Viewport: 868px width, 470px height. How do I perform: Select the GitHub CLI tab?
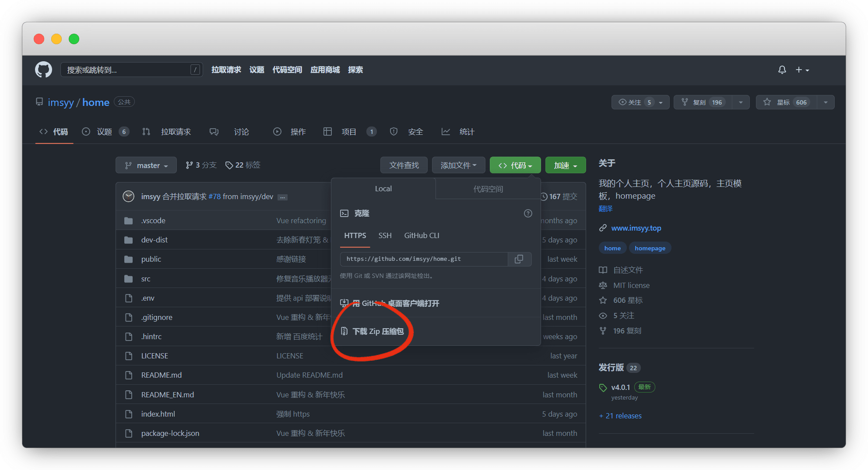pyautogui.click(x=422, y=235)
